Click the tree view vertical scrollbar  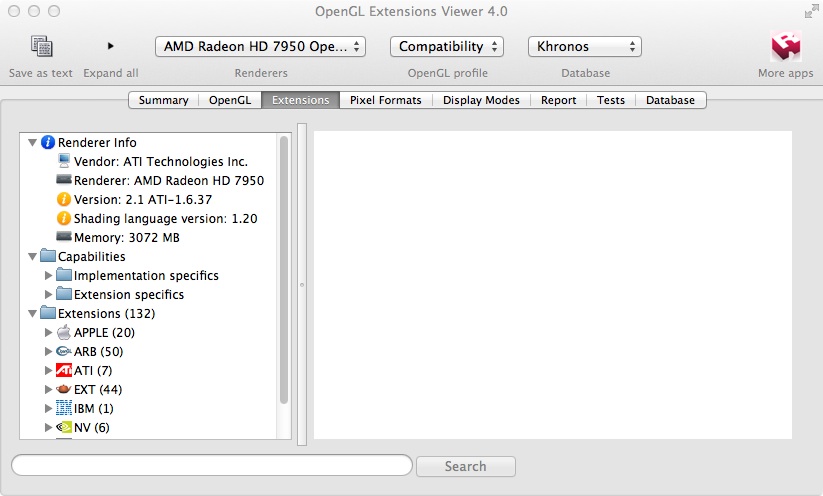[x=283, y=270]
